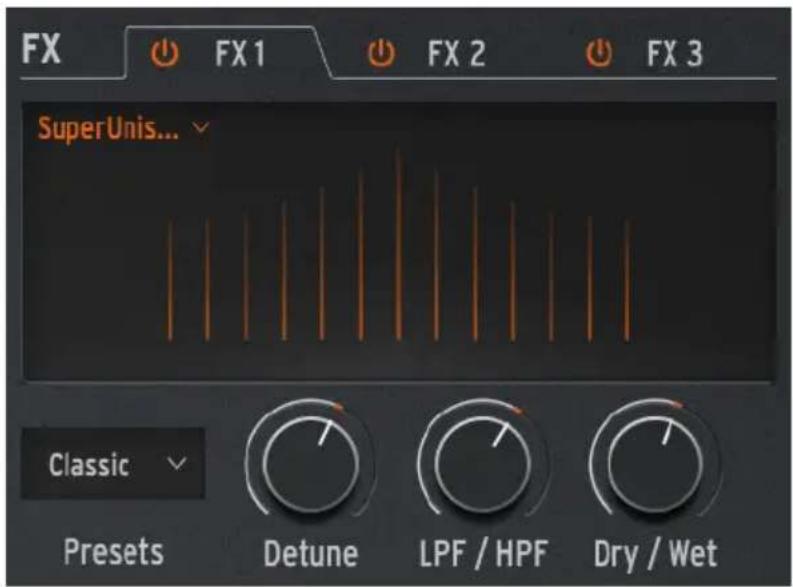Viewport: 793px width, 587px height.
Task: Click the Dry / Wet label text
Action: [x=655, y=554]
